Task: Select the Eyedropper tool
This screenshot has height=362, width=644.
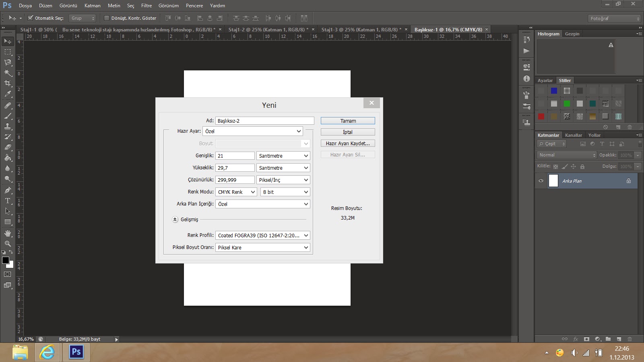Action: click(8, 94)
